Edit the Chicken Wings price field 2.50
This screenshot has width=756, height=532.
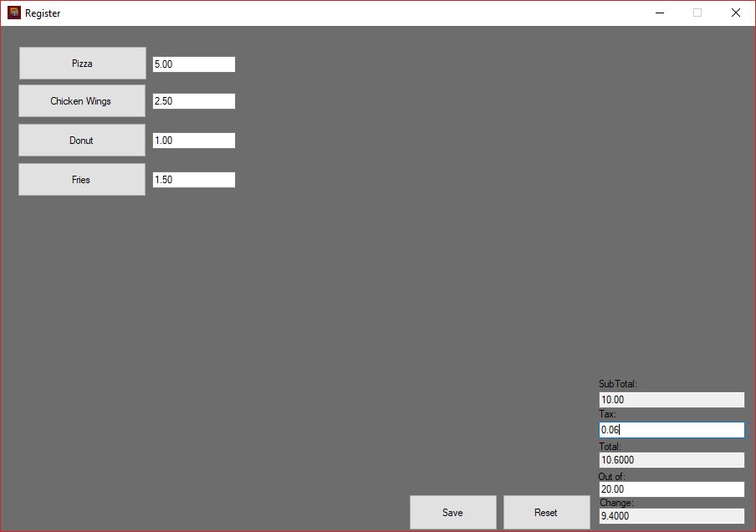coord(194,101)
